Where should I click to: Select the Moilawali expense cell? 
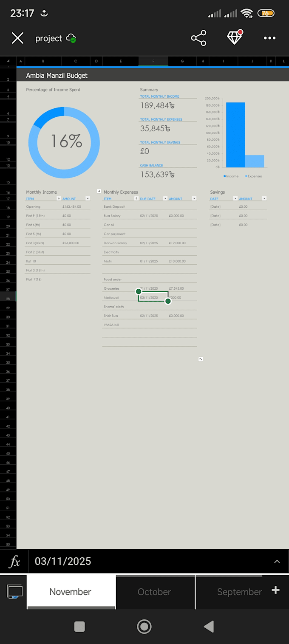(120, 297)
